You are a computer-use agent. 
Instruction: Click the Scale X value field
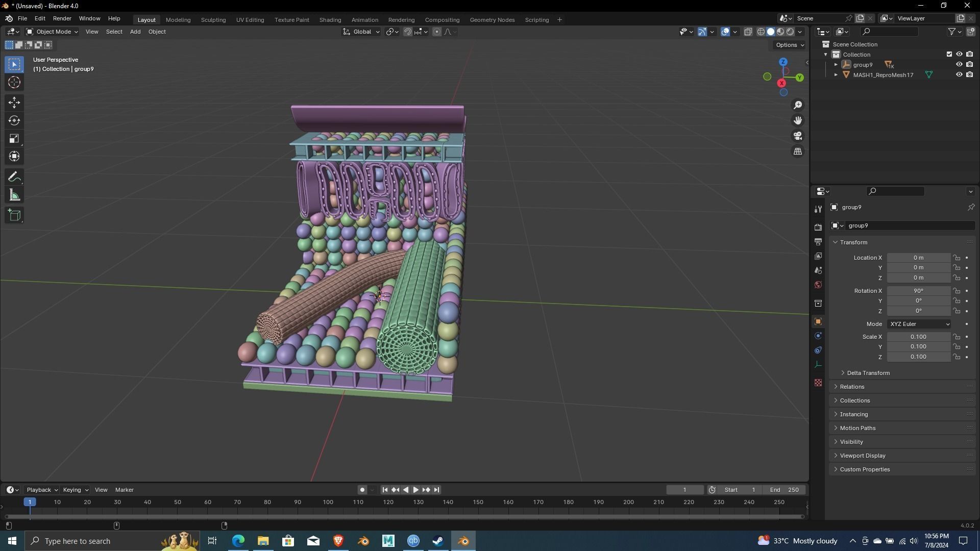click(x=918, y=337)
